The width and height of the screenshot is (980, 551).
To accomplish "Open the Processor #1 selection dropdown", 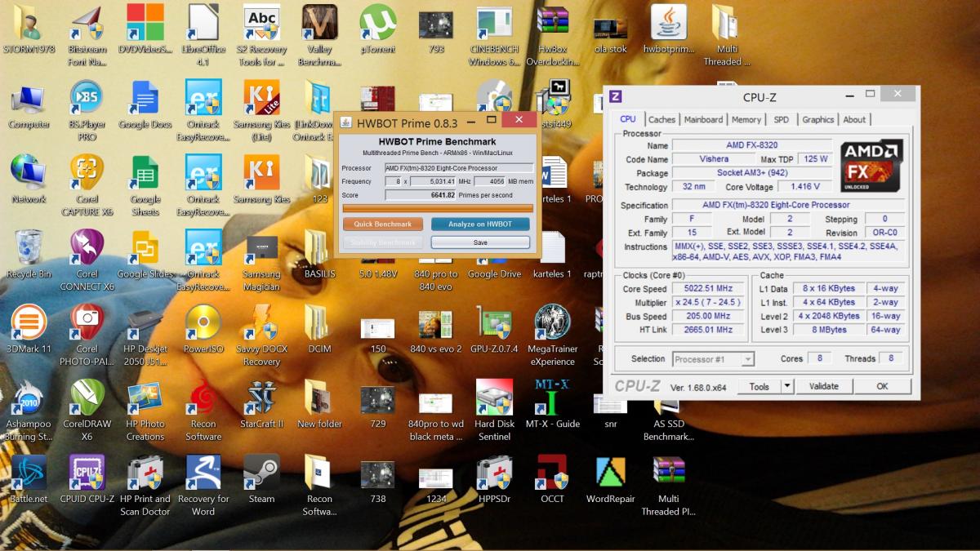I will pyautogui.click(x=713, y=359).
